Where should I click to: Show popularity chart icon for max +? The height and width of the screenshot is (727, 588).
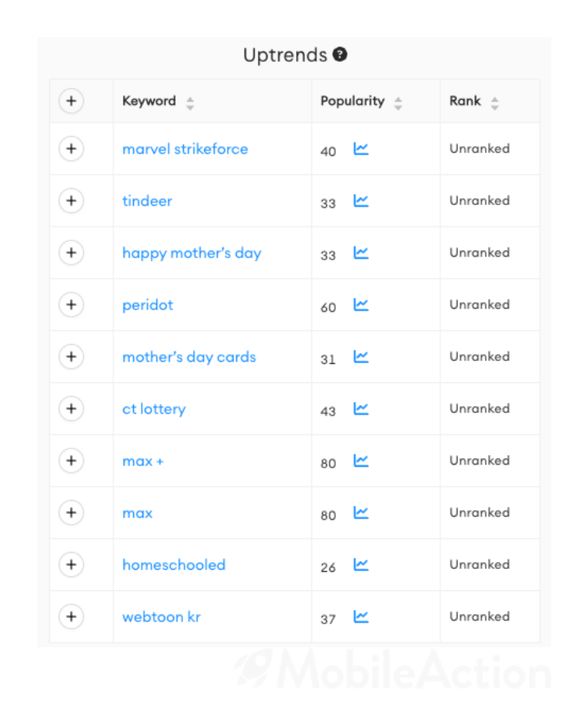point(361,460)
